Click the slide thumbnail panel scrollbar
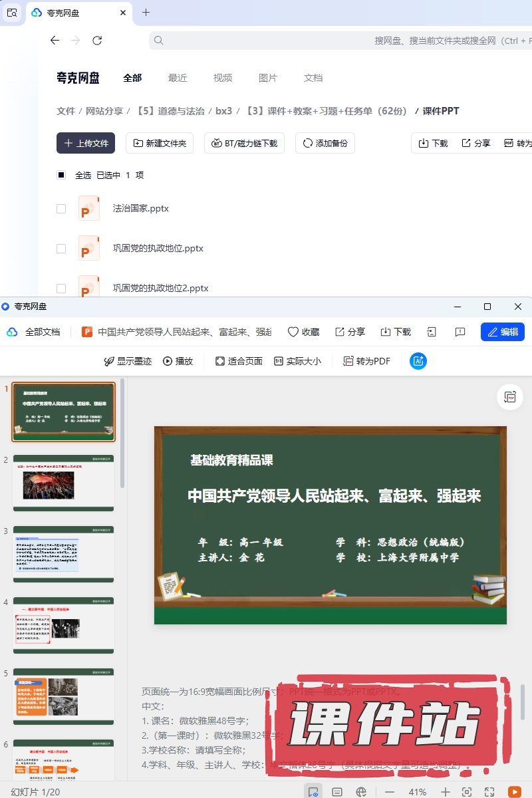This screenshot has height=798, width=532. pos(122,432)
